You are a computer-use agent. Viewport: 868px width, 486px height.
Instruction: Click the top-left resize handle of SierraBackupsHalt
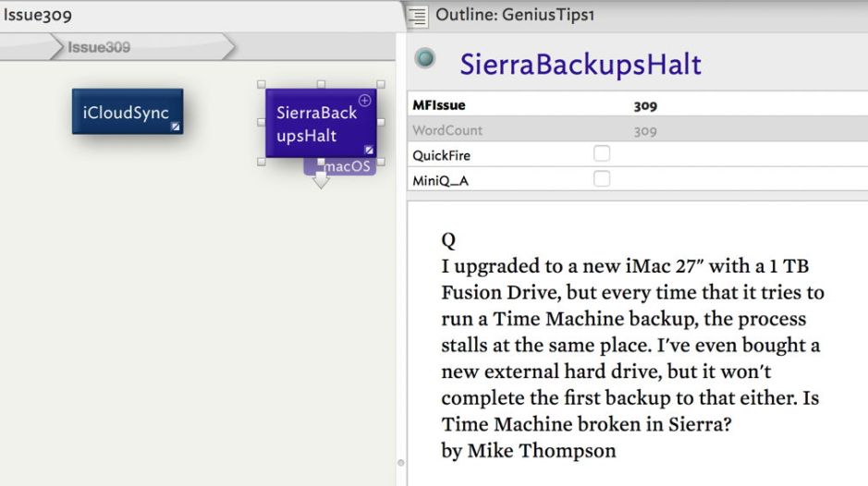262,84
